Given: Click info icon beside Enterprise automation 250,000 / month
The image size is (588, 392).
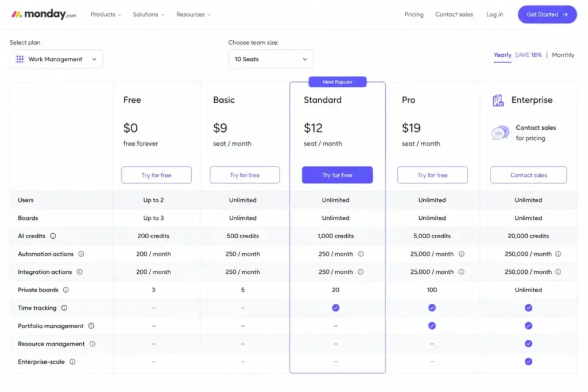Looking at the screenshot, I should 558,254.
